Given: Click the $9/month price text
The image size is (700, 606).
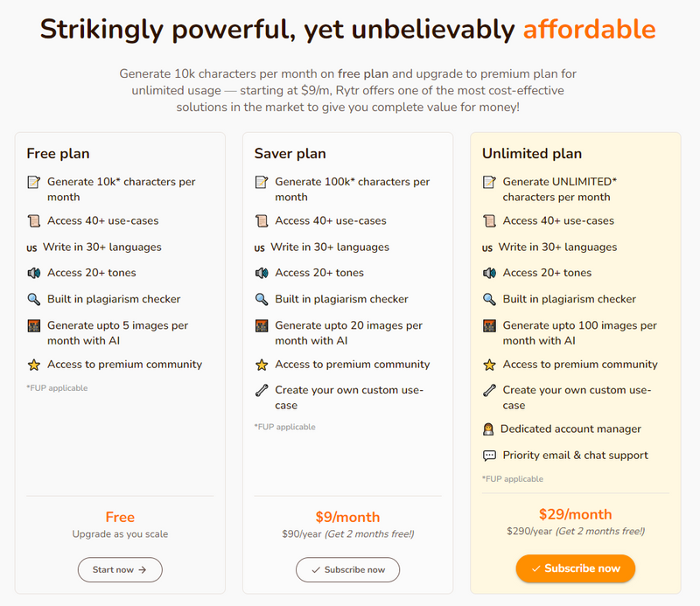Looking at the screenshot, I should [x=347, y=517].
